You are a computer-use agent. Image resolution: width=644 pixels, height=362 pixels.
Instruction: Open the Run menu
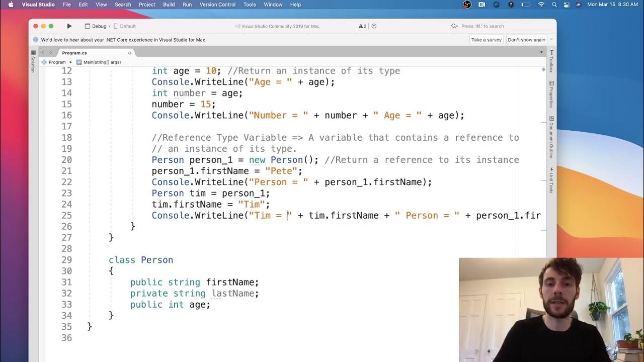point(187,5)
